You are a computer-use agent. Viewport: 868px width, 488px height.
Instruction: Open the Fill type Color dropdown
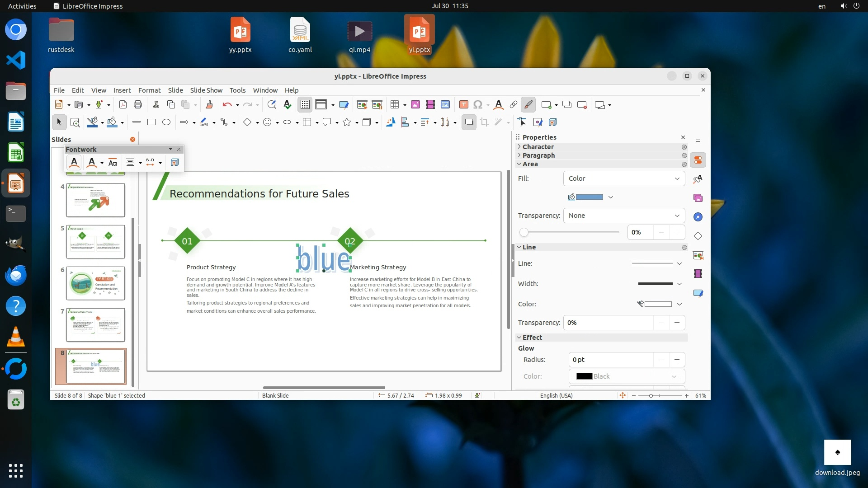tap(624, 178)
